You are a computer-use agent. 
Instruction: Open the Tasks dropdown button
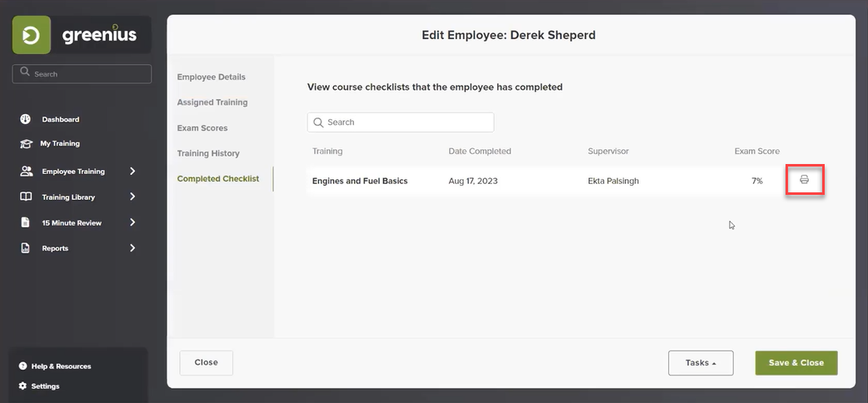701,362
